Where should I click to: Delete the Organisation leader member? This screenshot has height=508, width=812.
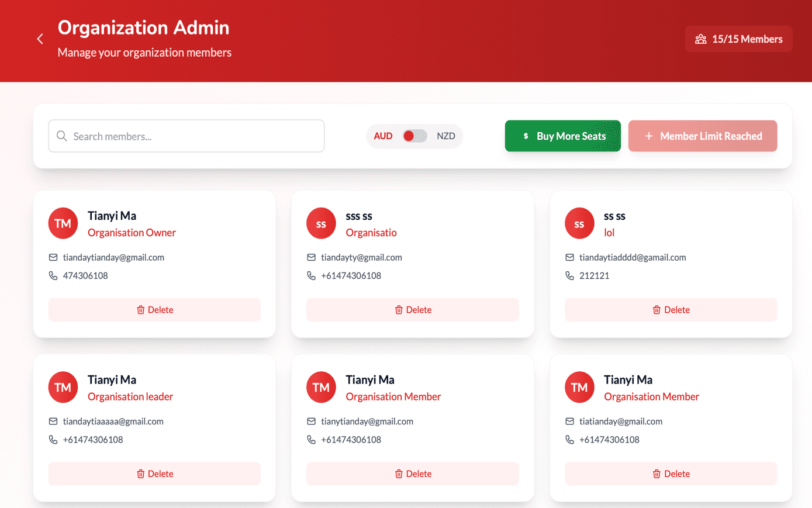pos(154,474)
